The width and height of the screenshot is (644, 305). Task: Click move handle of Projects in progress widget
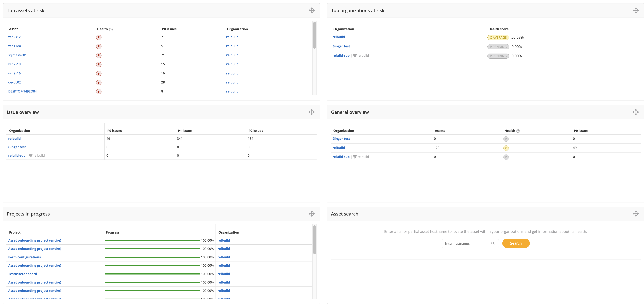coord(312,214)
